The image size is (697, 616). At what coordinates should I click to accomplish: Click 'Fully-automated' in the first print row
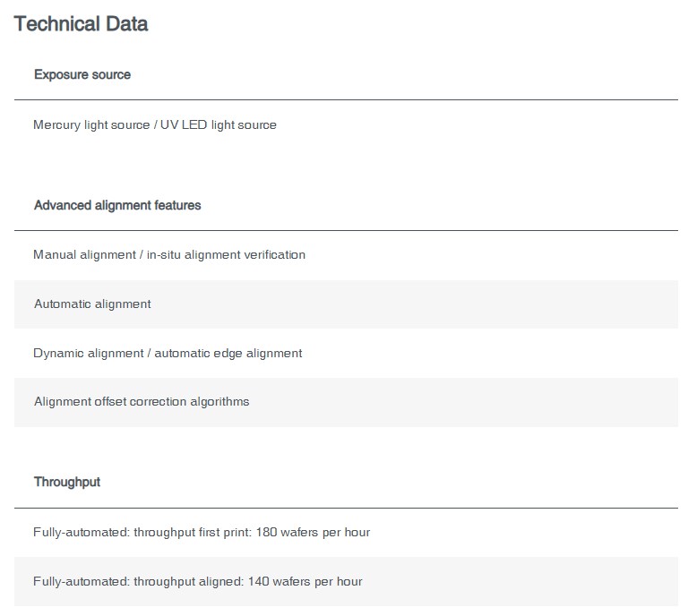82,532
